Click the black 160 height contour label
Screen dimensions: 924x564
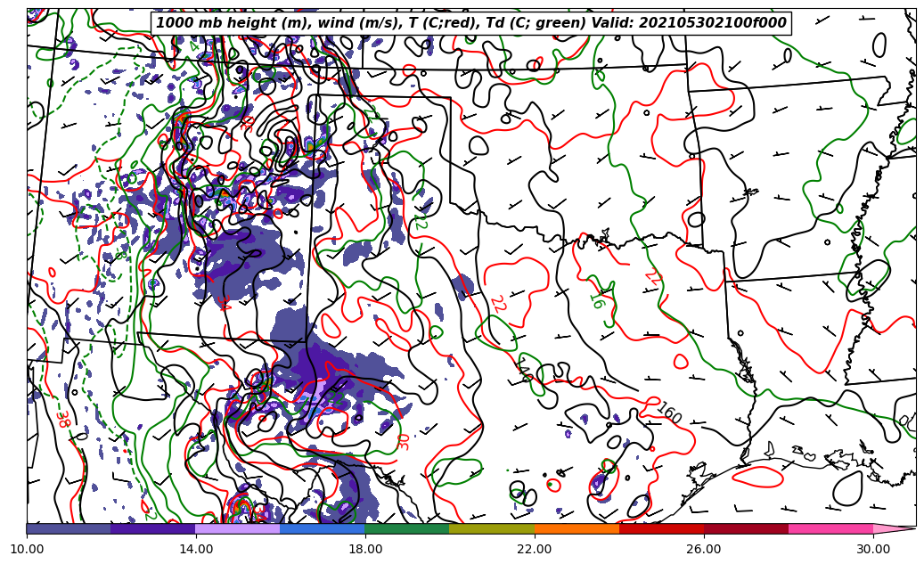click(668, 413)
